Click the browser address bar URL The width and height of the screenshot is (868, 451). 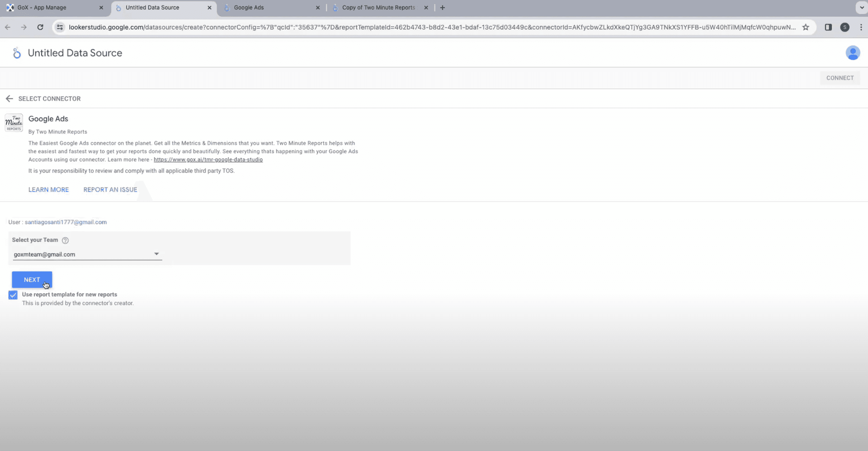click(x=432, y=27)
